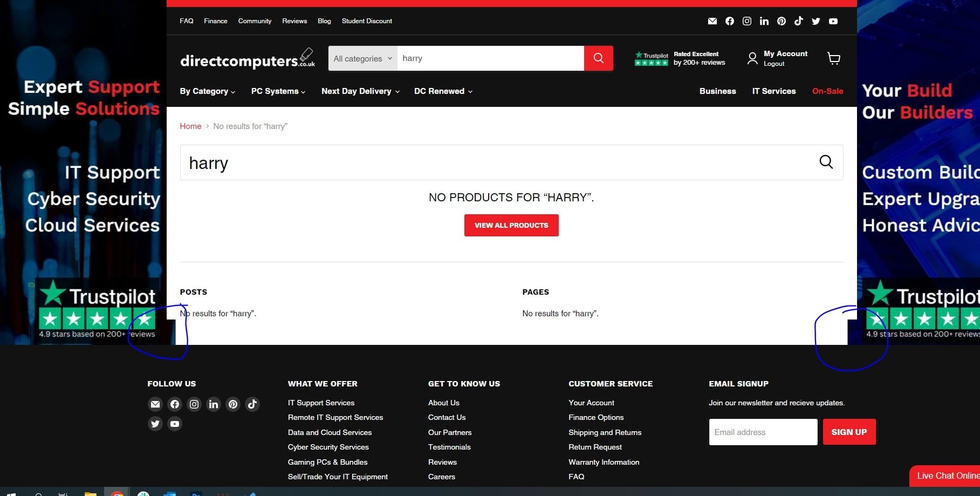Open the All categories search dropdown
The height and width of the screenshot is (496, 980).
coord(363,58)
